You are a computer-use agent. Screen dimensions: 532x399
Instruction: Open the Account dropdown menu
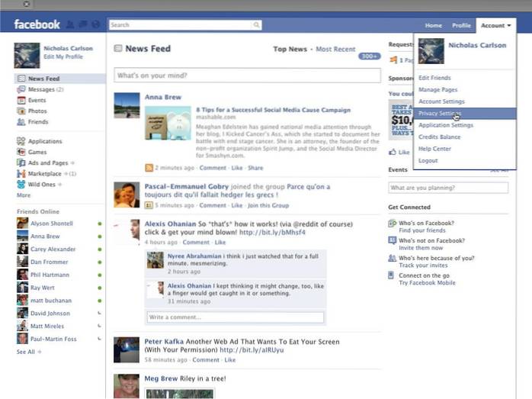click(495, 25)
